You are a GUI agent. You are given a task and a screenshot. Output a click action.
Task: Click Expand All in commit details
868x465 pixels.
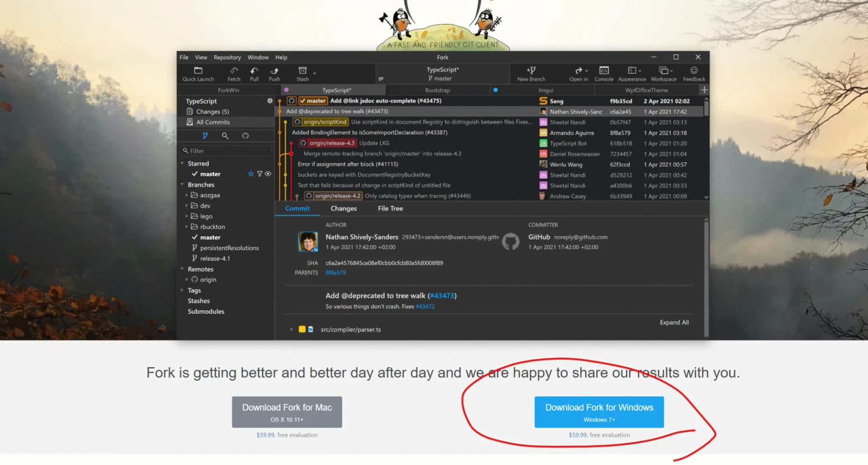674,322
